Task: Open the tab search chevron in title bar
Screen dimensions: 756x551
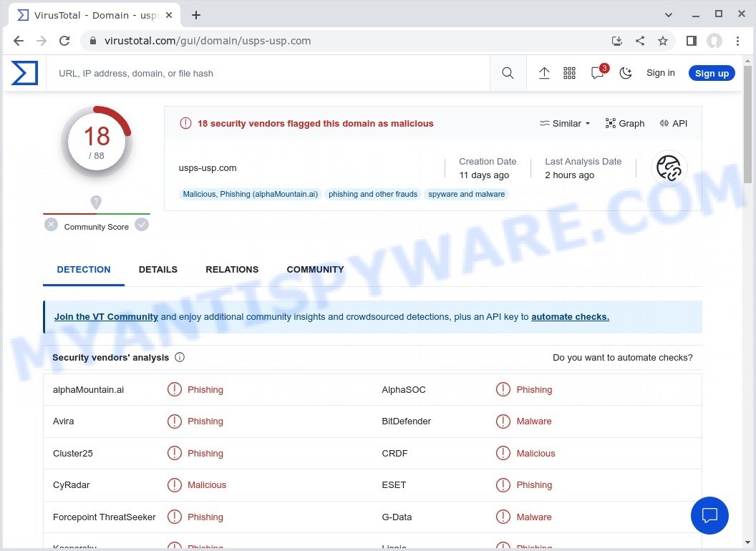Action: click(668, 15)
